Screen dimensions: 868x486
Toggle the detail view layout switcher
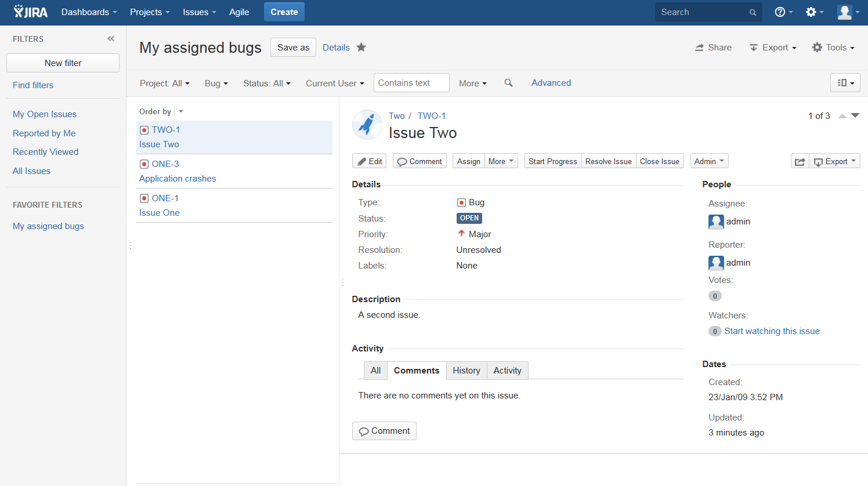[845, 83]
